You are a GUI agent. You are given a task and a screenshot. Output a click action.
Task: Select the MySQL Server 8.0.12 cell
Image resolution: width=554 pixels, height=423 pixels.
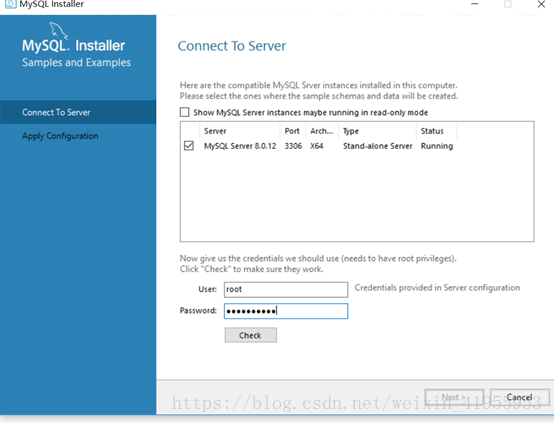240,146
